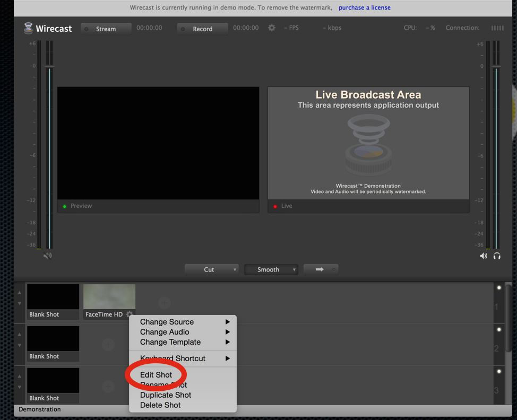Select layer 2 Blank Shot thumbnail
Viewport: 517px width, 420px height.
pos(53,339)
